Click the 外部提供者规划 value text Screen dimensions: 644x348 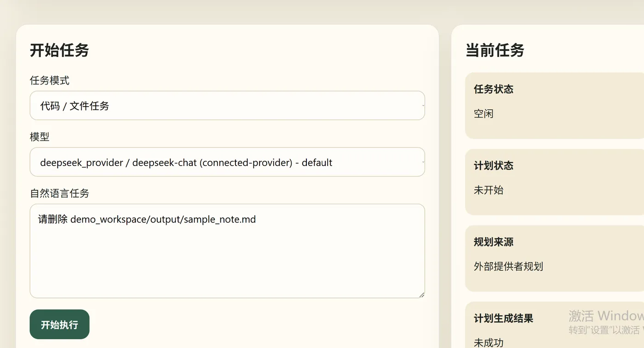(508, 266)
